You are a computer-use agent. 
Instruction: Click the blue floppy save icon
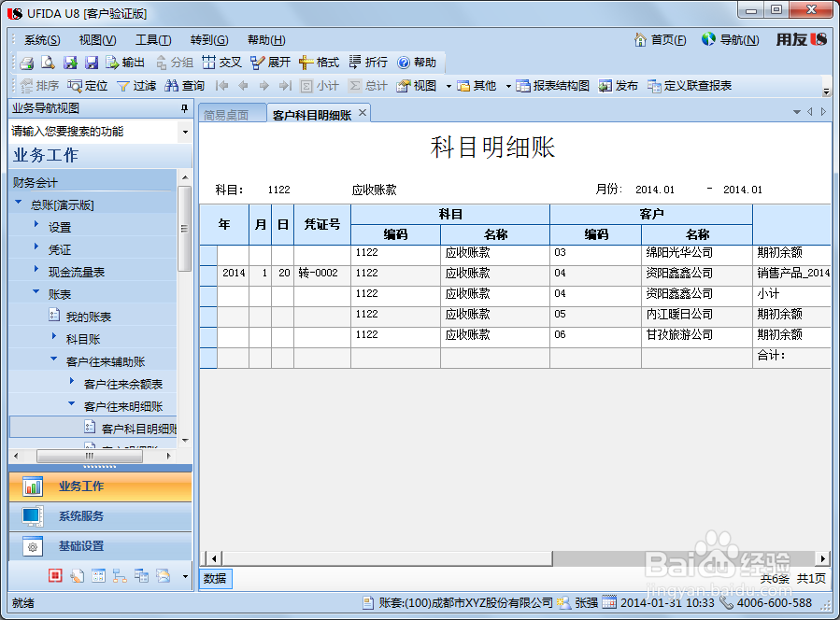tap(92, 63)
